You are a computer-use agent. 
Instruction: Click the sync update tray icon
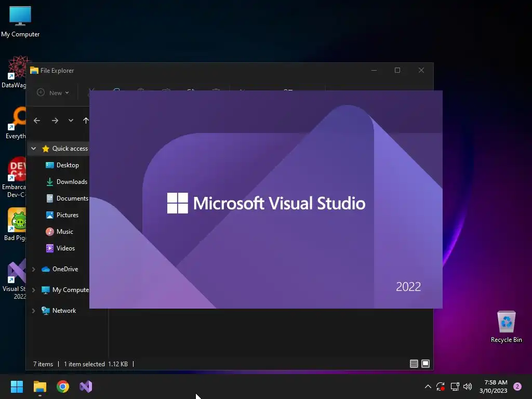click(441, 387)
